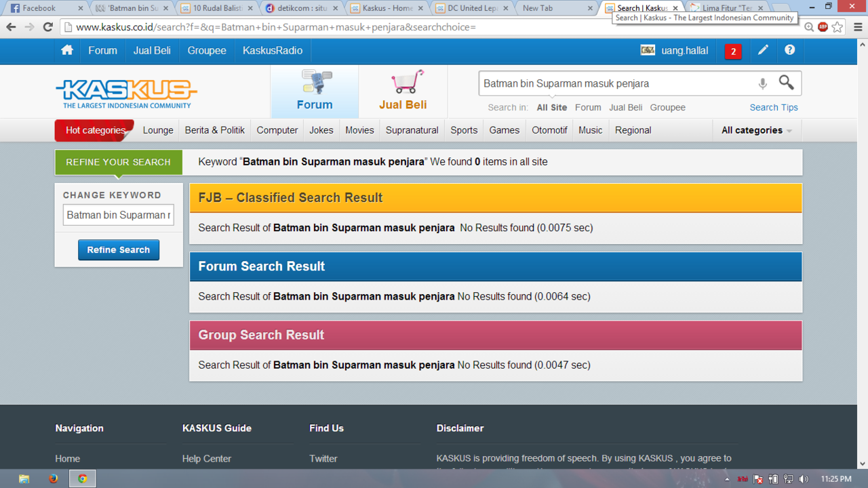Expand the All categories dropdown

(x=757, y=130)
